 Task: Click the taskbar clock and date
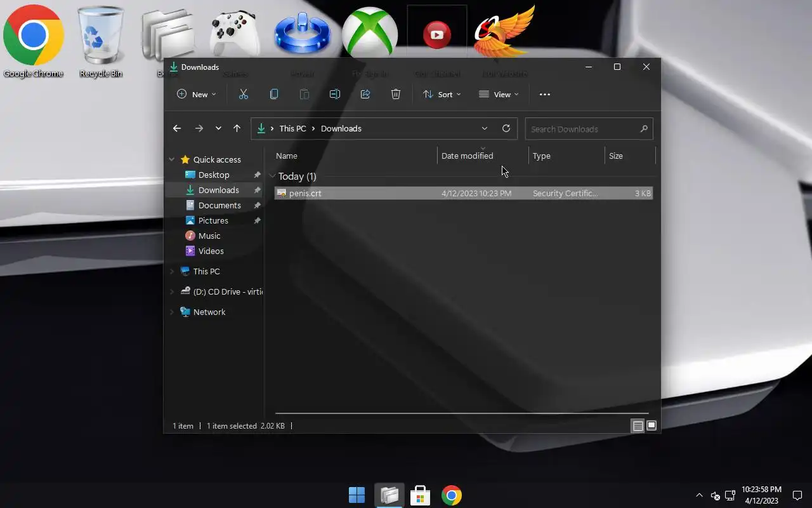(761, 495)
